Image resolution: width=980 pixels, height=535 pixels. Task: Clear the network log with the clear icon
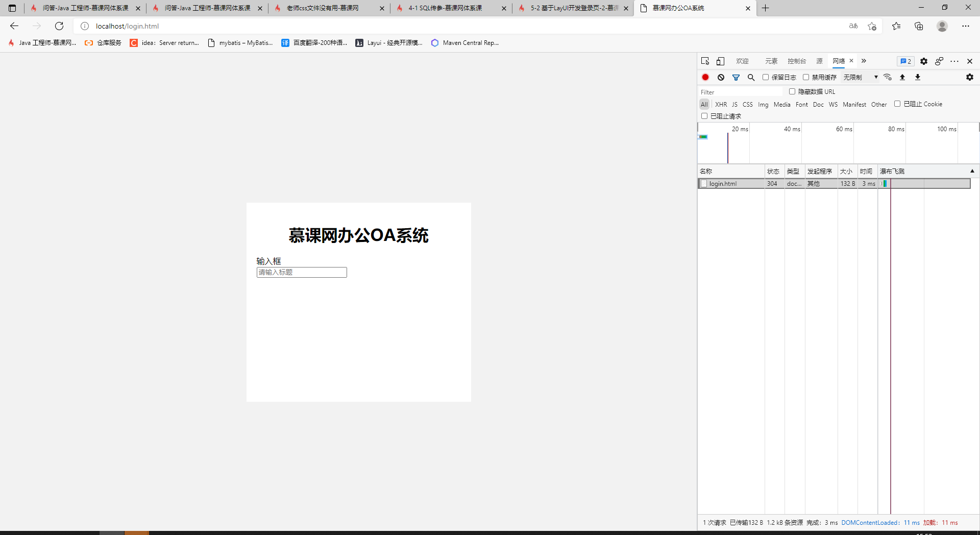721,77
